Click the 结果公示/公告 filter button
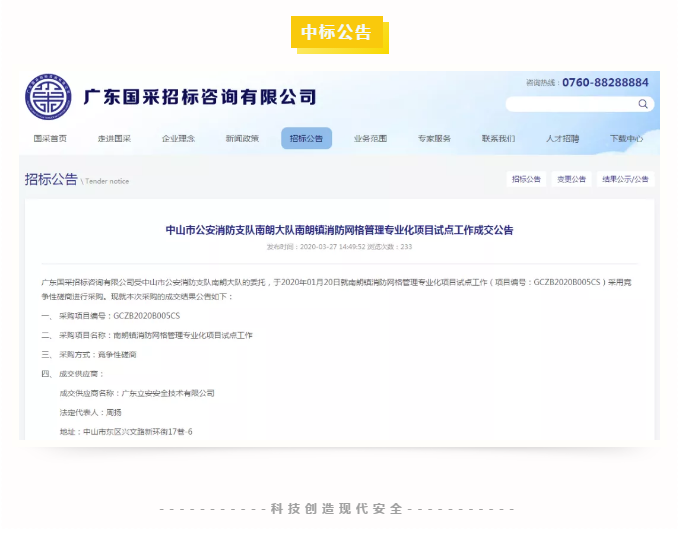 626,180
